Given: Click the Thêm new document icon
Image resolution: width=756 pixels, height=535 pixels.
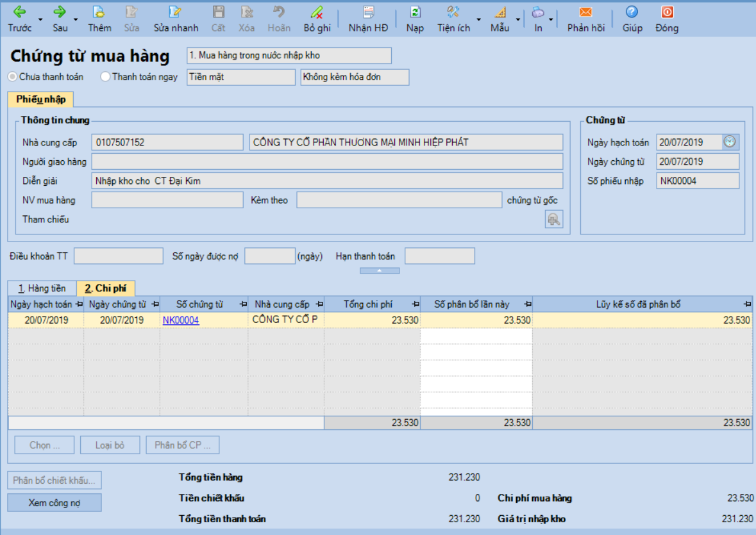Looking at the screenshot, I should point(99,12).
